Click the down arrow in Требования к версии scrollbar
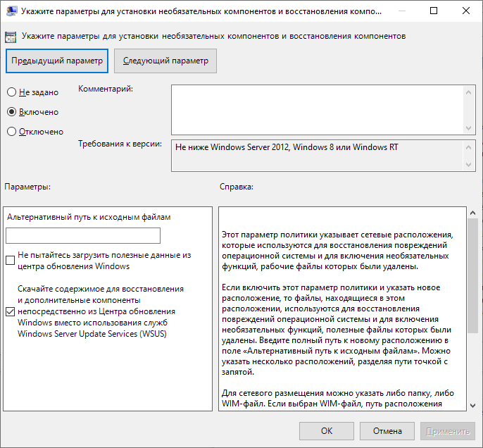Image resolution: width=483 pixels, height=448 pixels. [x=470, y=164]
